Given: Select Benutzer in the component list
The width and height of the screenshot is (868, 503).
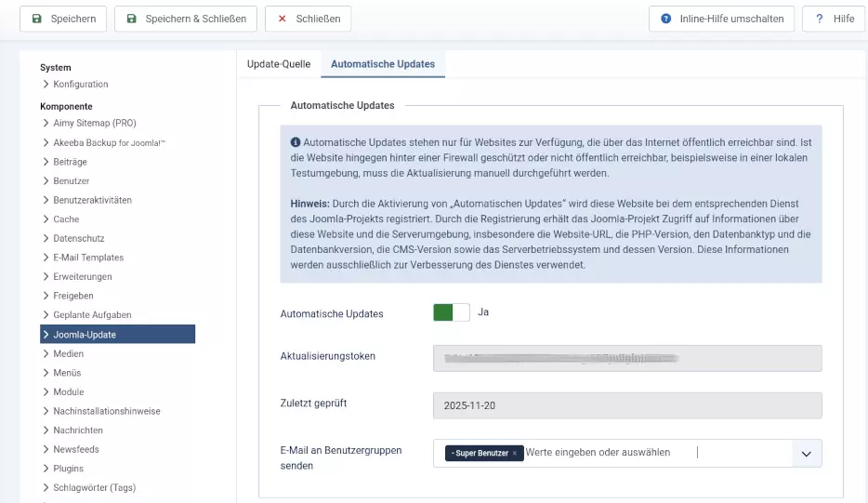Looking at the screenshot, I should pos(71,180).
